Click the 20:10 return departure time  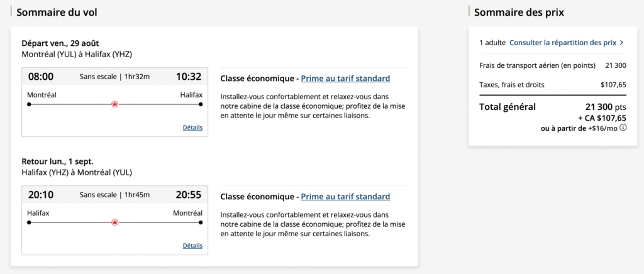[41, 195]
